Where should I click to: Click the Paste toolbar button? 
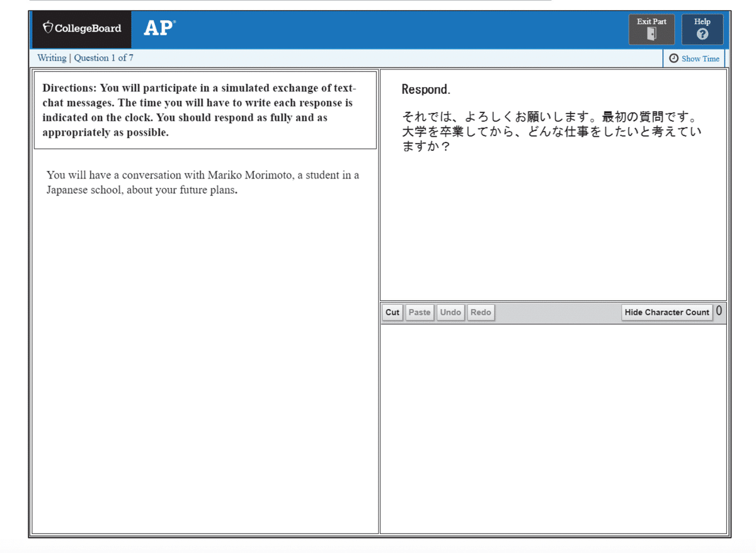tap(420, 312)
